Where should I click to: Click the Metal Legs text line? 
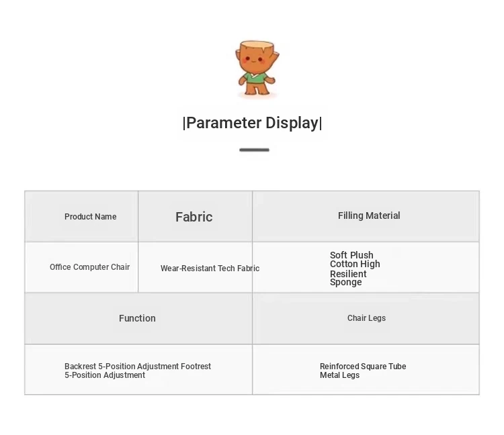339,375
